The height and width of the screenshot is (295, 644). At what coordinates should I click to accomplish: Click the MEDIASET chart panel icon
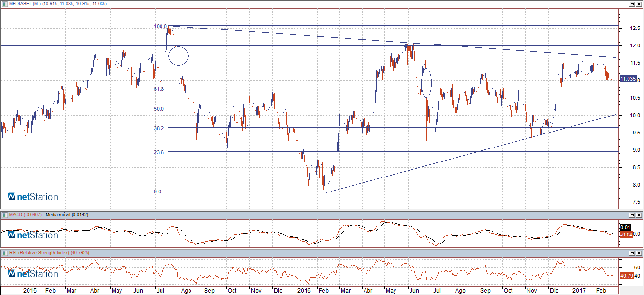[x=4, y=4]
